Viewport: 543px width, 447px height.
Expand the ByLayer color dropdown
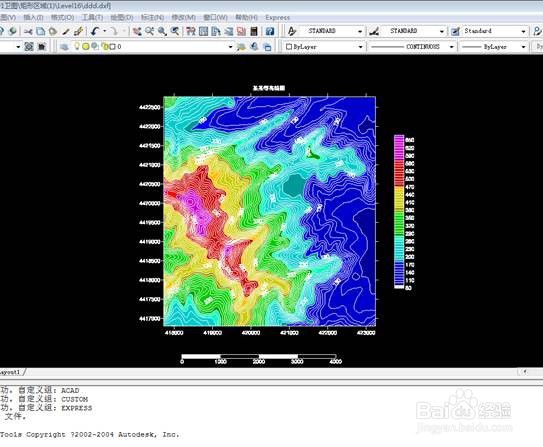[x=324, y=46]
